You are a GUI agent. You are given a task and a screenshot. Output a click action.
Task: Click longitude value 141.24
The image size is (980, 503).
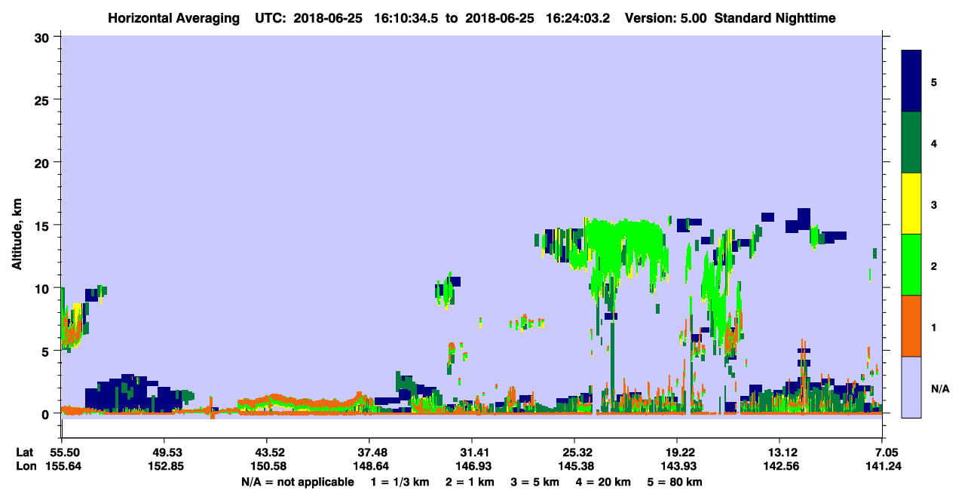point(883,466)
